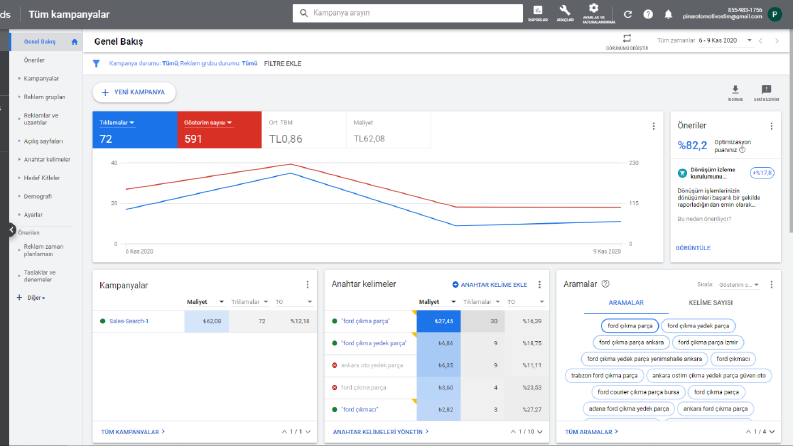Click the feedback icon above chart
This screenshot has width=793, height=446.
click(x=766, y=92)
